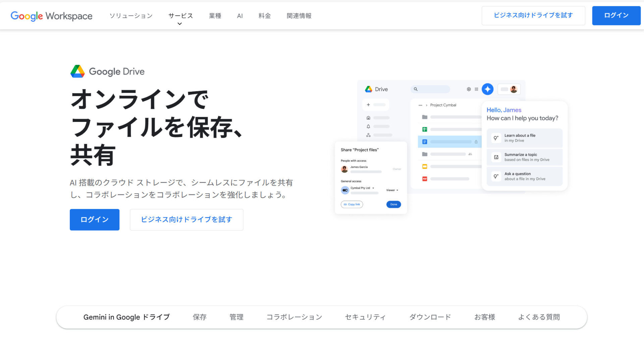
Task: Open the Google apps grid in the mockup
Action: [477, 89]
